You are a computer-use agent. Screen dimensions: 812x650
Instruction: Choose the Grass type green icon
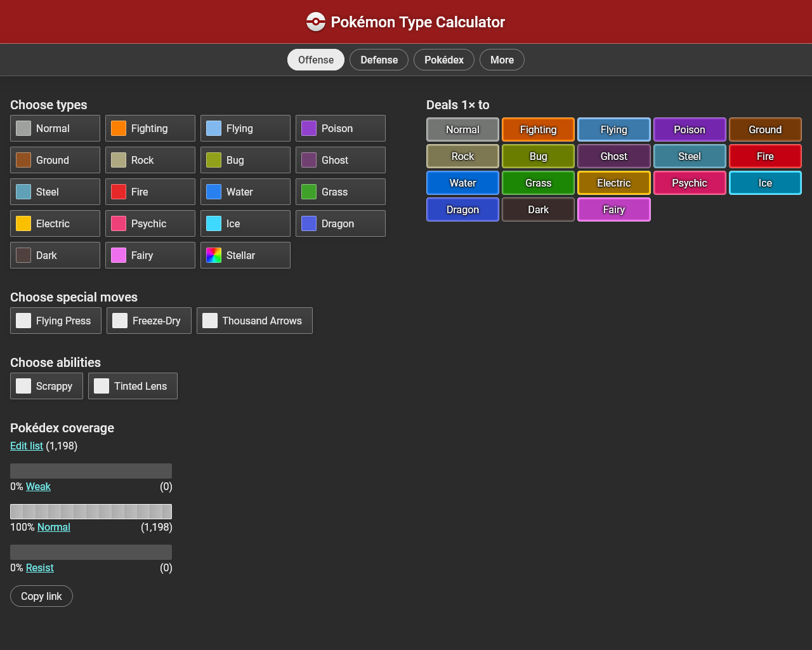click(x=309, y=192)
